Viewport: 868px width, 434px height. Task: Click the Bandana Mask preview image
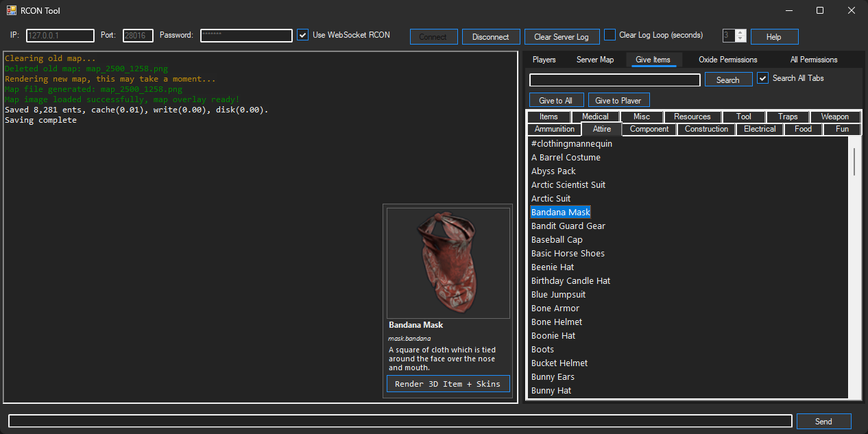(x=448, y=263)
